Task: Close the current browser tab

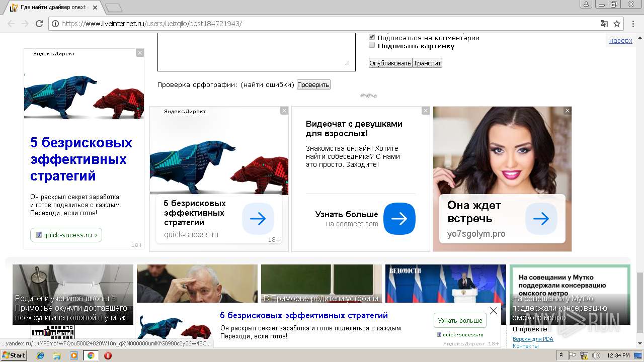Action: click(95, 8)
